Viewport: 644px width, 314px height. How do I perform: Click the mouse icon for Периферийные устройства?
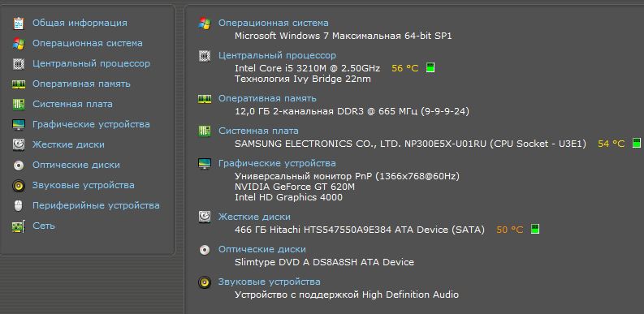click(x=19, y=205)
